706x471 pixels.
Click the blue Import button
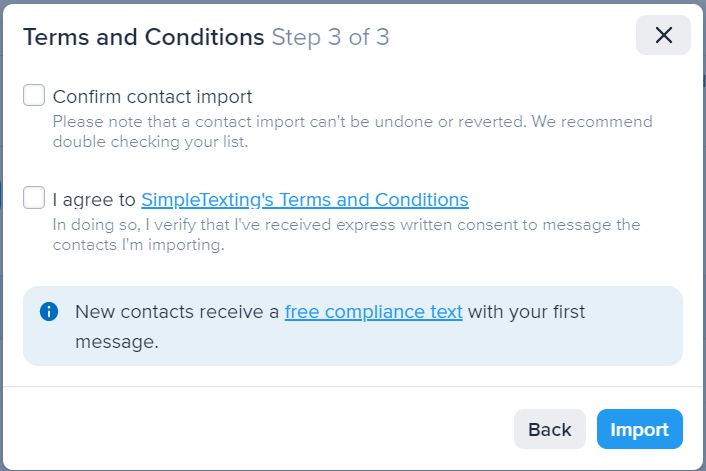tap(640, 429)
